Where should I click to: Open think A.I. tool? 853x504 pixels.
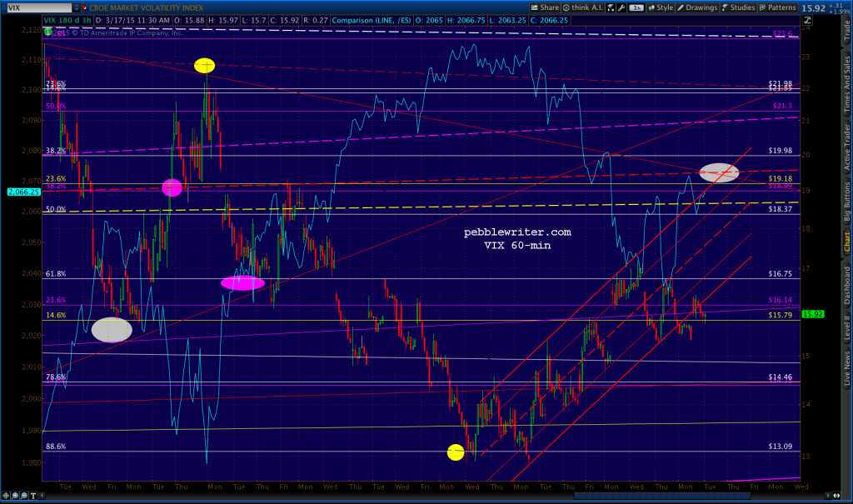[582, 7]
